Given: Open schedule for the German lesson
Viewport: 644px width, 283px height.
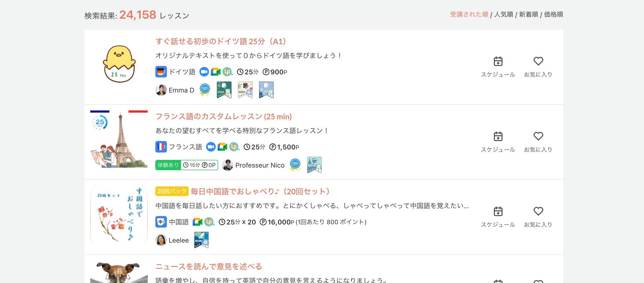Looking at the screenshot, I should tap(498, 67).
